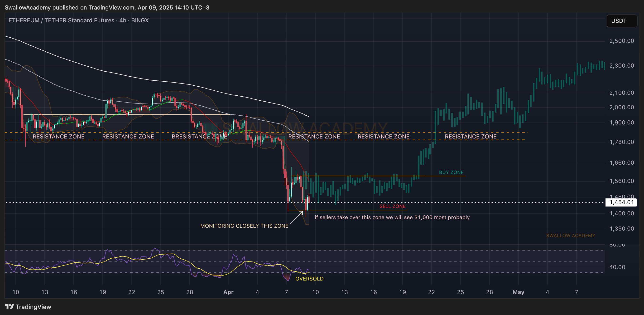Select the 'MONITORING CLOSELY THIS ZONE' label
This screenshot has width=644, height=315.
[244, 226]
